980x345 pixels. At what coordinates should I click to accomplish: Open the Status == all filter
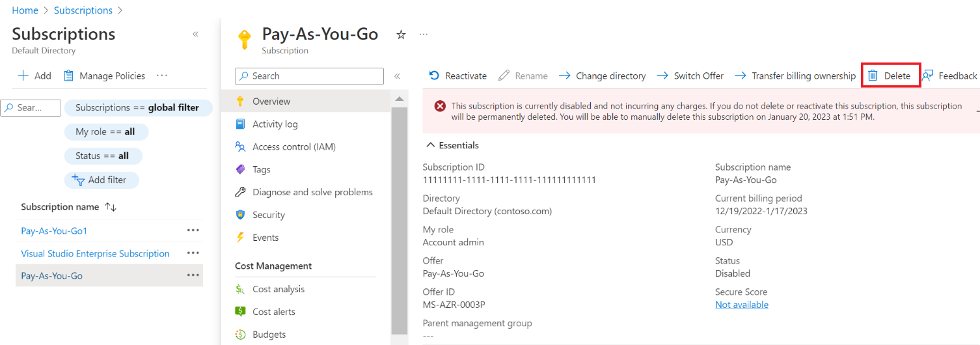[x=103, y=156]
